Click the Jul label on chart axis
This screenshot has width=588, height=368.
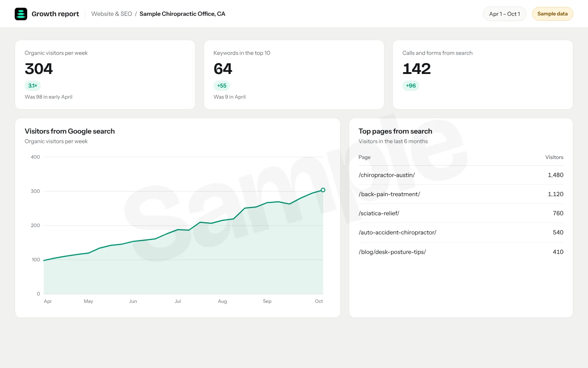click(178, 301)
